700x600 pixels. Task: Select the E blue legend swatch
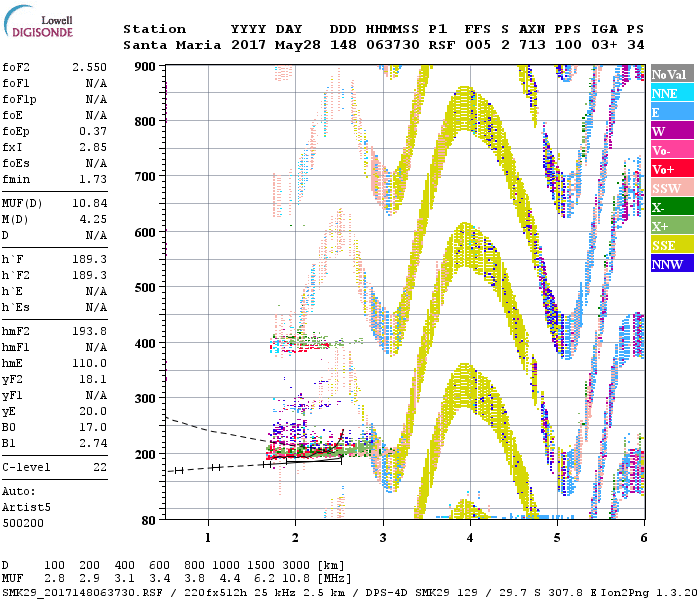click(x=672, y=112)
